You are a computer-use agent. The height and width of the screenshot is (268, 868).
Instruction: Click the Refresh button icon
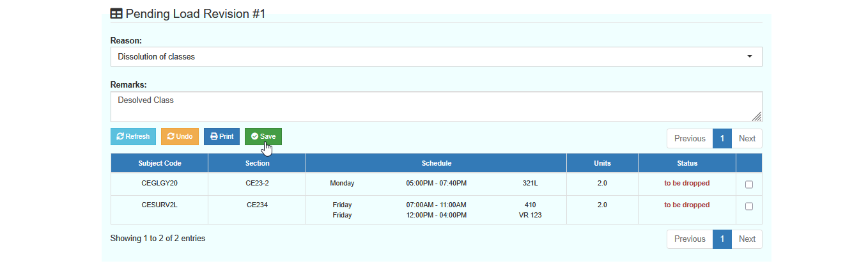point(120,137)
